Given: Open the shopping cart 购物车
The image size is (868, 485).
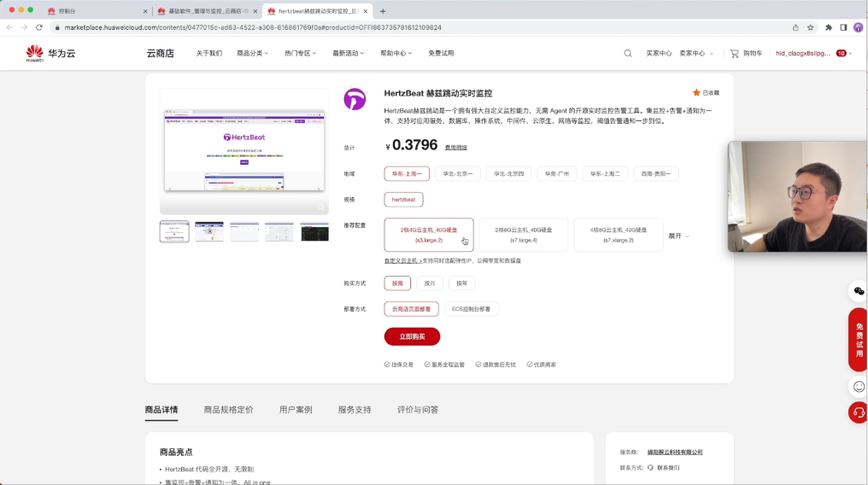Looking at the screenshot, I should (746, 53).
